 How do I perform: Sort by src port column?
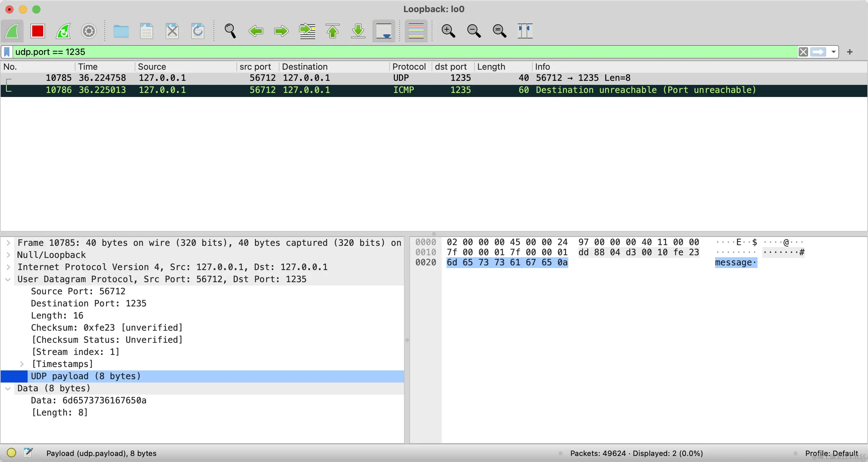coord(258,67)
